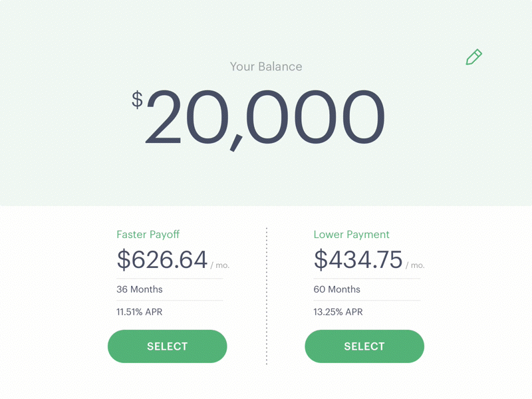Image resolution: width=532 pixels, height=399 pixels.
Task: Click the pencil edit balance icon
Action: pos(473,57)
